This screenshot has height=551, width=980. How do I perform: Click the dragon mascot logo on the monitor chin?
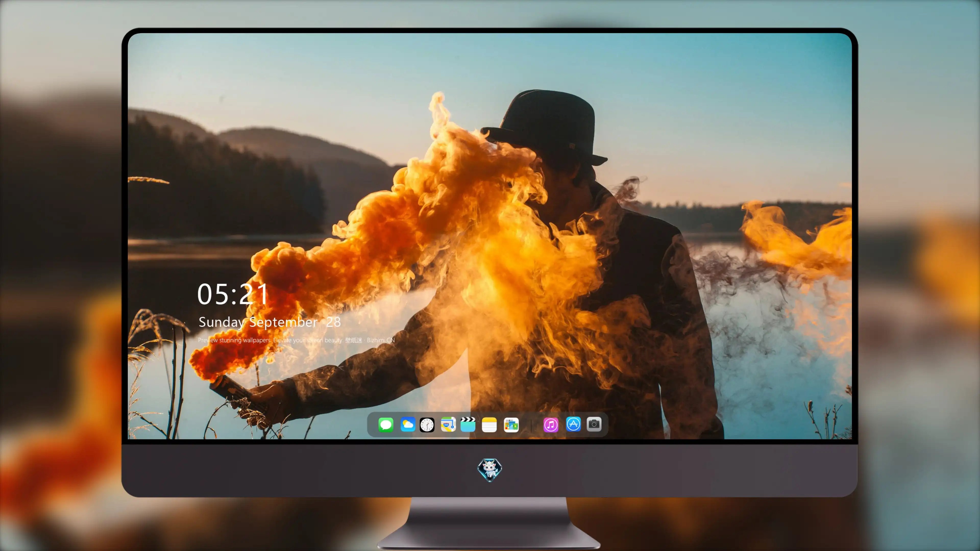pos(490,470)
